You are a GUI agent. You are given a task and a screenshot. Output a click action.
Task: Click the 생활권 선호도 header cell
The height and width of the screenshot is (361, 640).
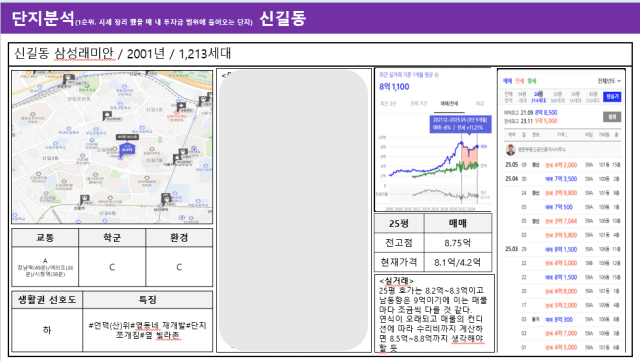pos(47,300)
